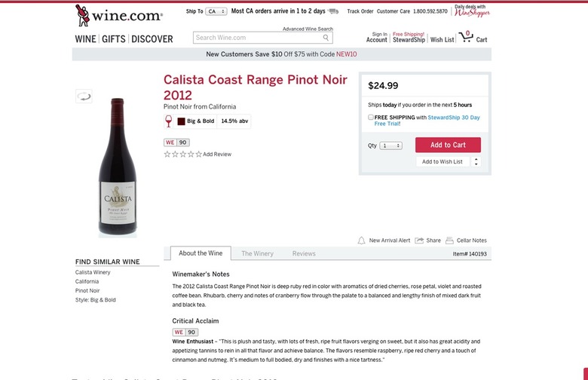Open Cellar Notes icon

[x=449, y=241]
